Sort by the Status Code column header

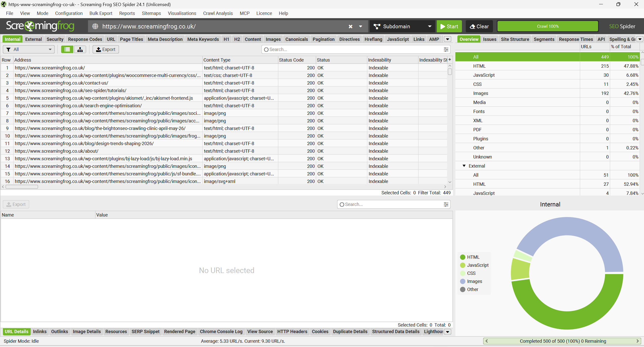click(x=297, y=60)
